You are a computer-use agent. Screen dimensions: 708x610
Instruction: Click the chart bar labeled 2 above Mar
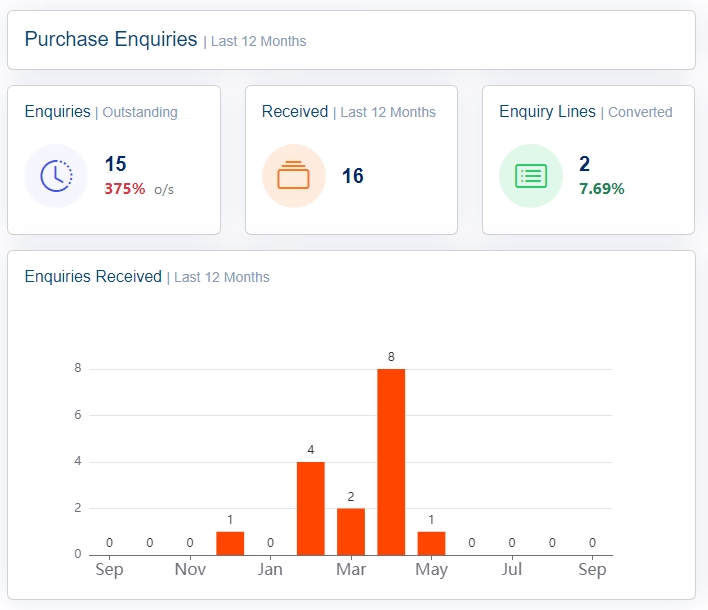pos(351,532)
